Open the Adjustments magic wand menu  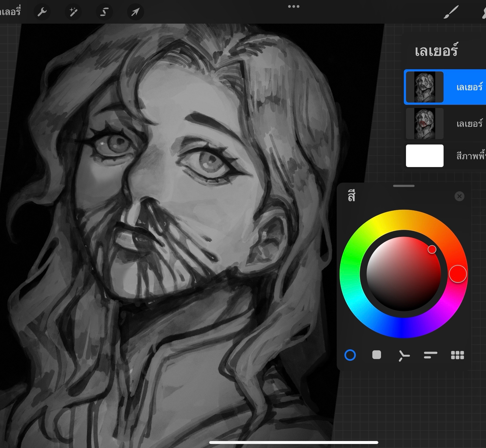click(x=73, y=12)
